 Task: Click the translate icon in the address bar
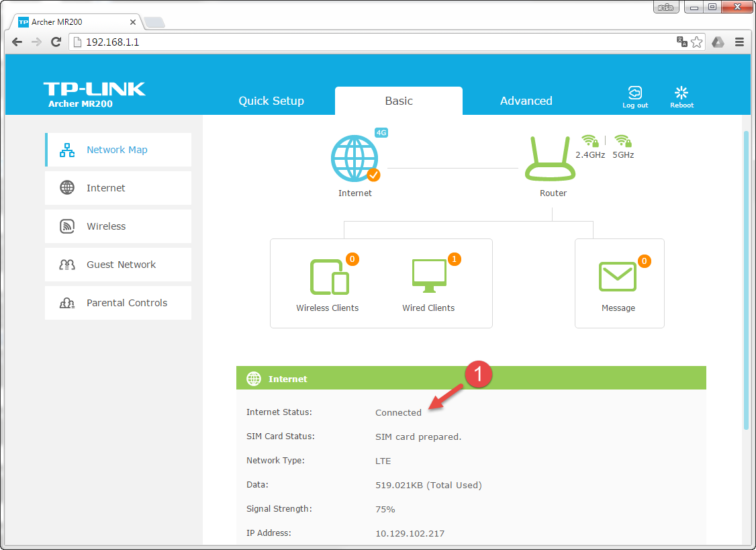pos(681,42)
